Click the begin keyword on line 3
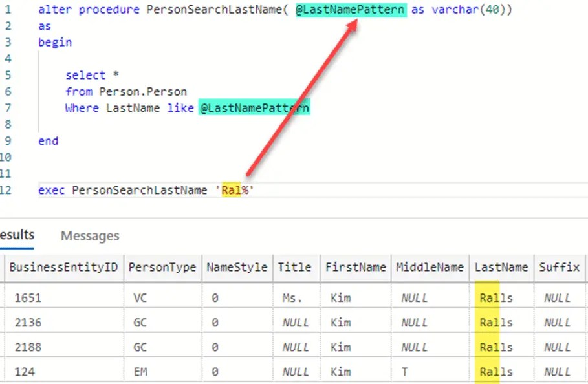The height and width of the screenshot is (384, 588). click(x=55, y=42)
